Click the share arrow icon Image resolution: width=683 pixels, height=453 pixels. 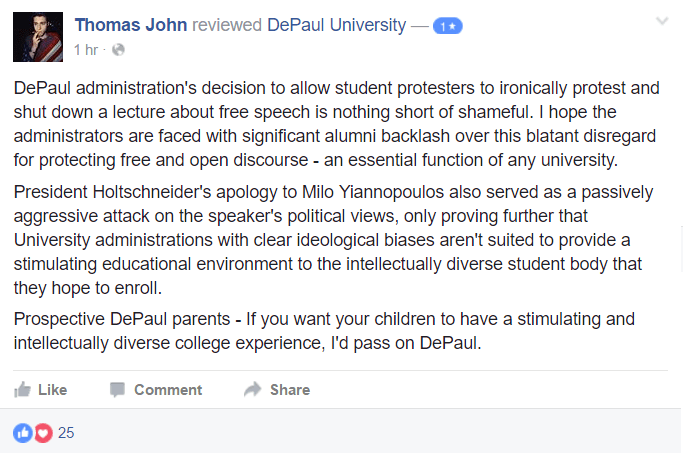point(253,389)
